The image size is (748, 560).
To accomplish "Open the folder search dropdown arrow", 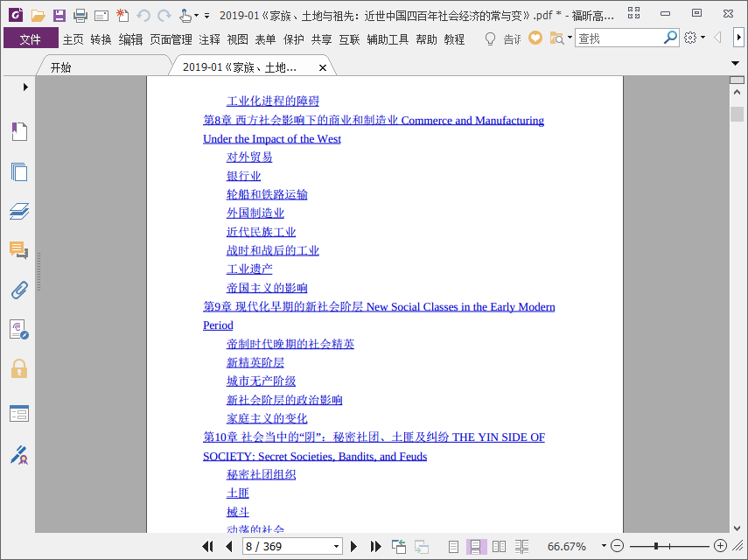I will pos(570,38).
